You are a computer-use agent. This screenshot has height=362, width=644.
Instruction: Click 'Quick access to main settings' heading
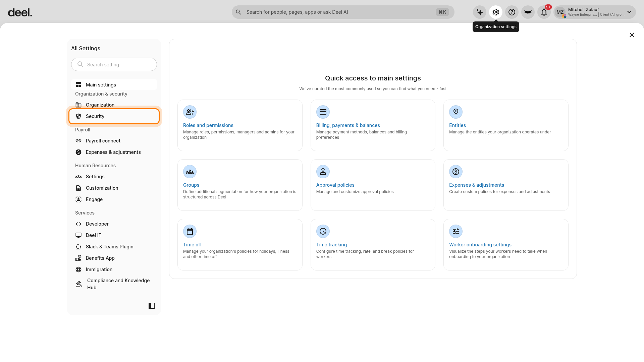(x=373, y=78)
